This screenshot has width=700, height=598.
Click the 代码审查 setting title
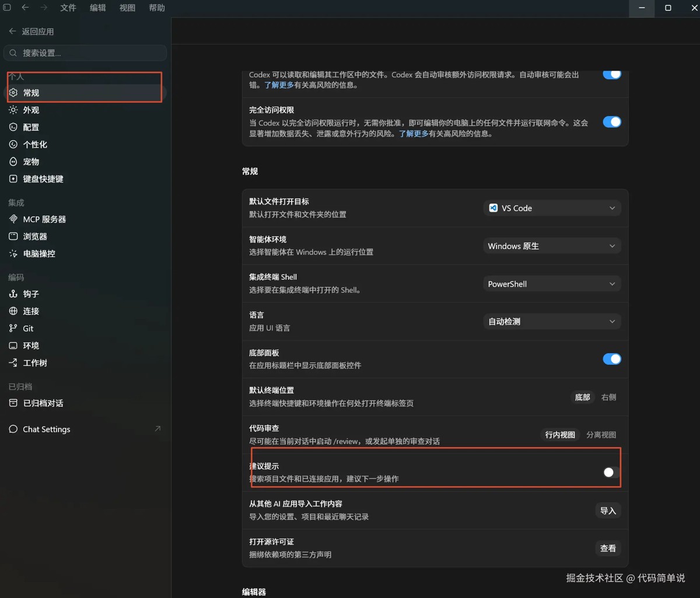(x=264, y=428)
